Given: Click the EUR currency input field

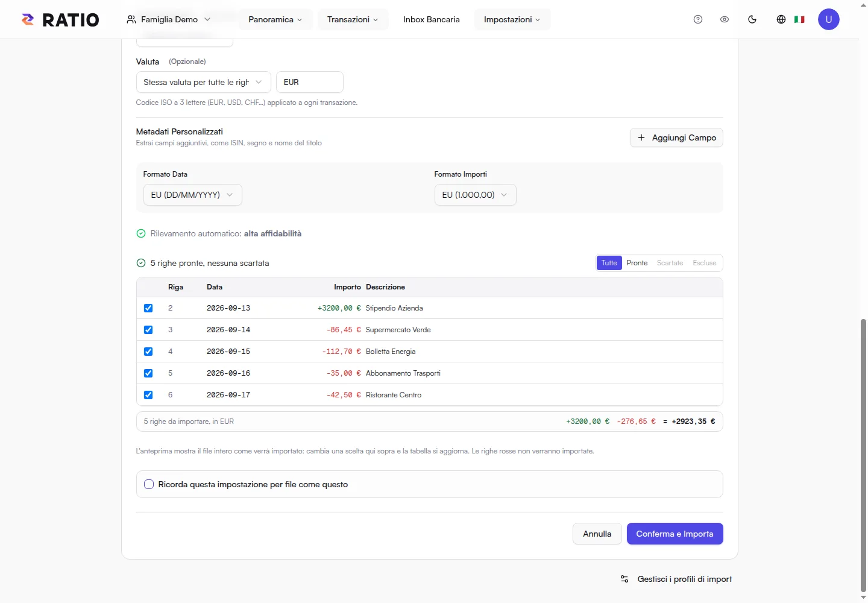Looking at the screenshot, I should 309,82.
